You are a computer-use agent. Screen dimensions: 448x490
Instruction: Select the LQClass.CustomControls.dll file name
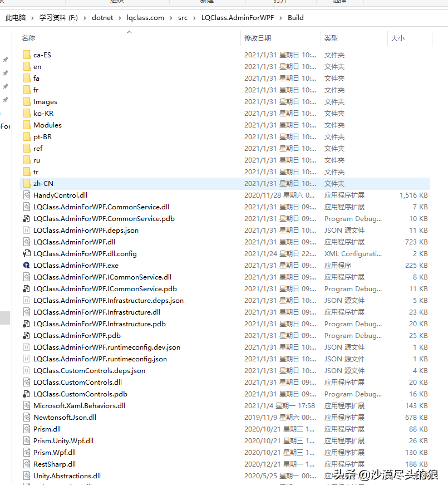click(x=77, y=383)
